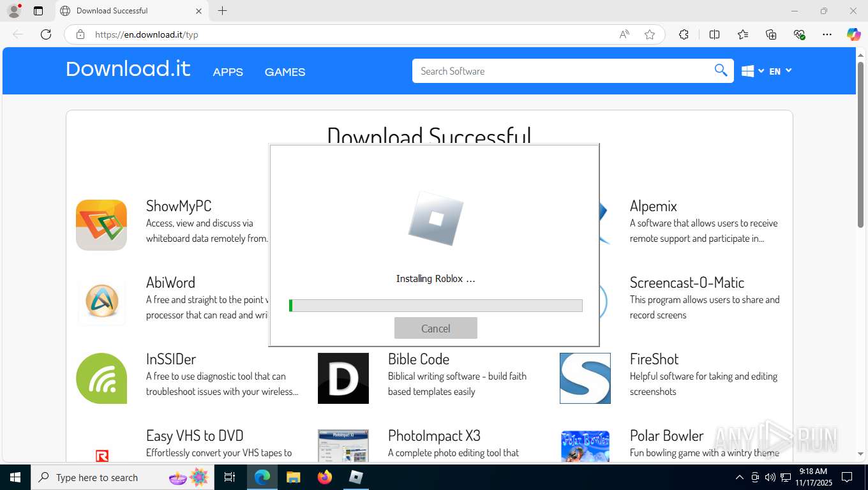Open a new browser tab
This screenshot has height=490, width=868.
pyautogui.click(x=222, y=11)
